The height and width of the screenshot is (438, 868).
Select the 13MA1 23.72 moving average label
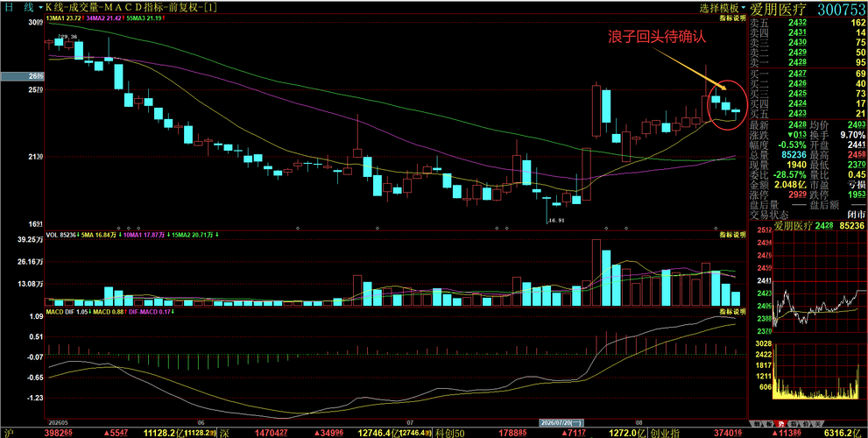point(65,18)
